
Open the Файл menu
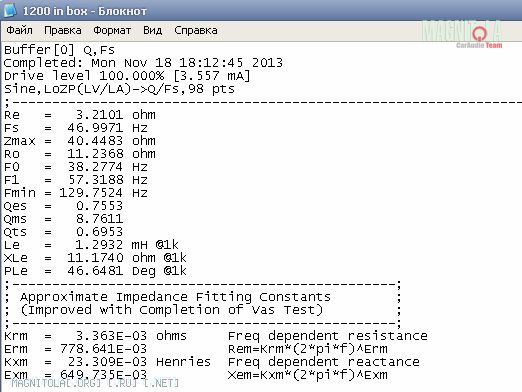(x=20, y=30)
